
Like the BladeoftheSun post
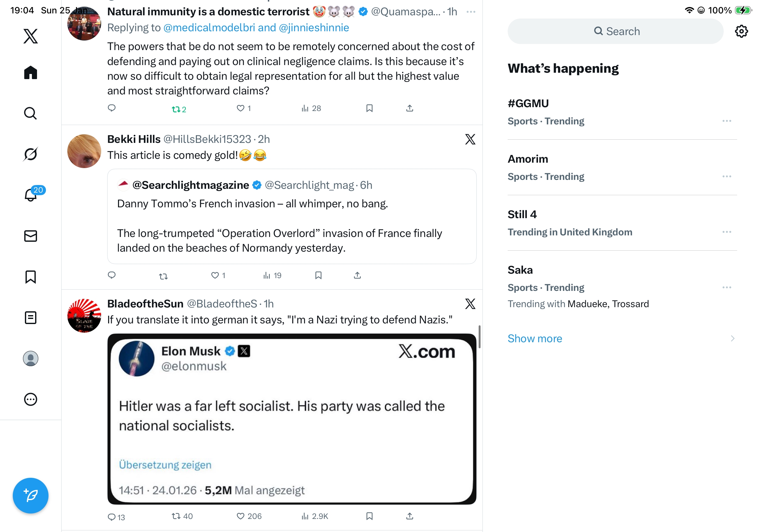click(x=240, y=516)
